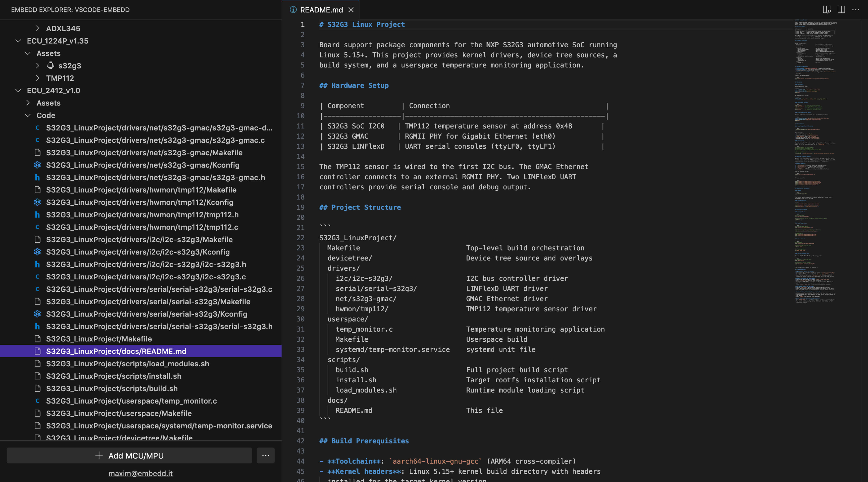Click the split editor right icon

(x=841, y=9)
